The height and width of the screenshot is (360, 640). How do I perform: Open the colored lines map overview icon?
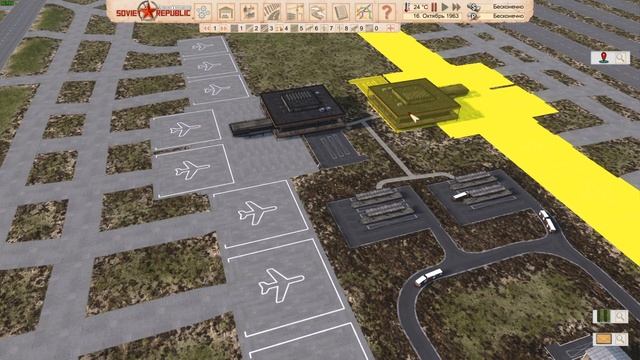(363, 11)
